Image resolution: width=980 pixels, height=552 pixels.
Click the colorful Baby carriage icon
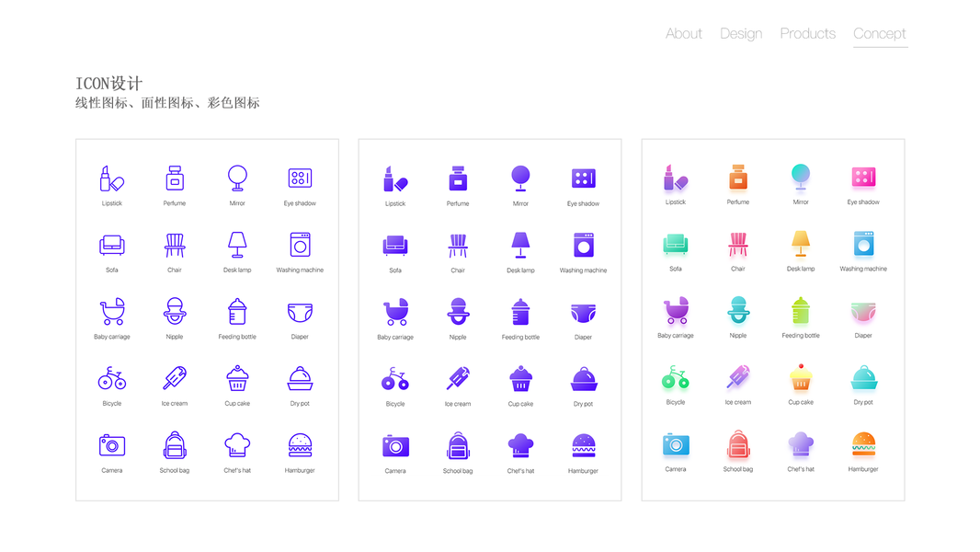[x=676, y=311]
